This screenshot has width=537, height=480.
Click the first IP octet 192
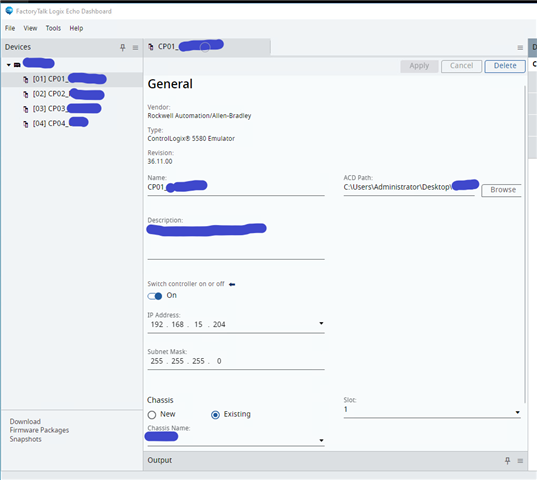(x=157, y=325)
